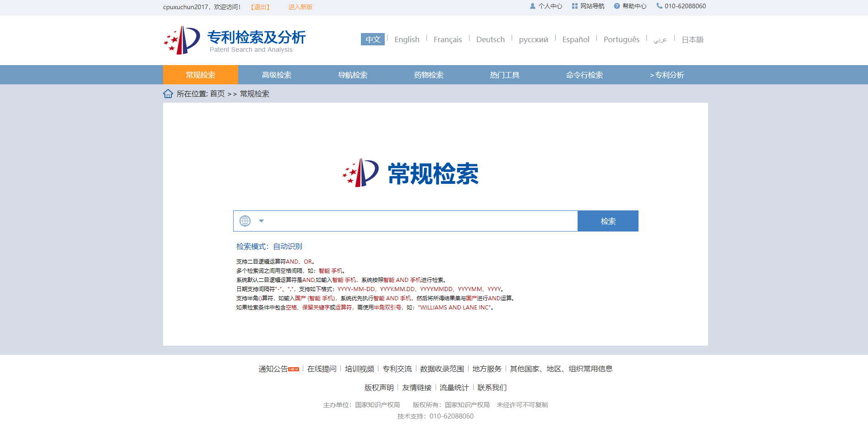The width and height of the screenshot is (868, 430).
Task: Open 流量统计 footer link
Action: pos(454,387)
